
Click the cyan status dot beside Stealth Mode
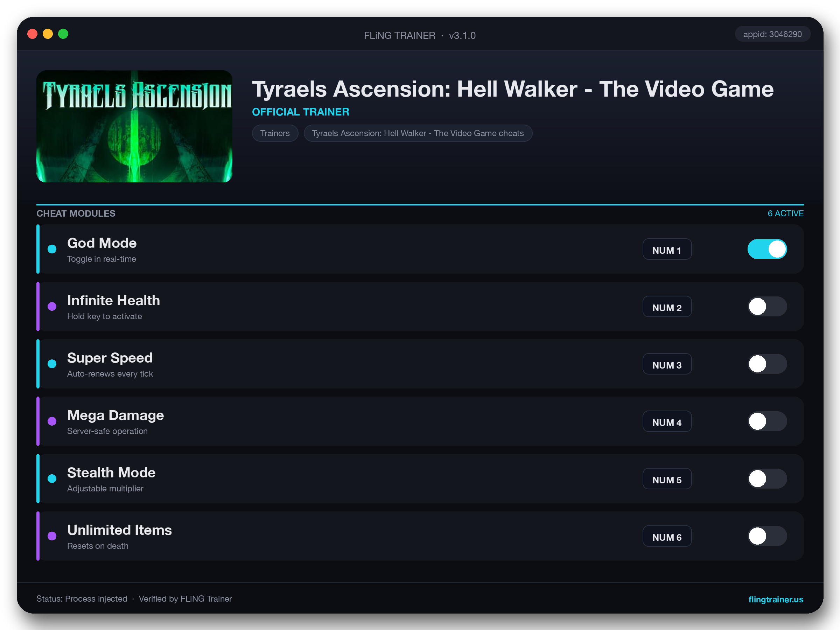(52, 478)
